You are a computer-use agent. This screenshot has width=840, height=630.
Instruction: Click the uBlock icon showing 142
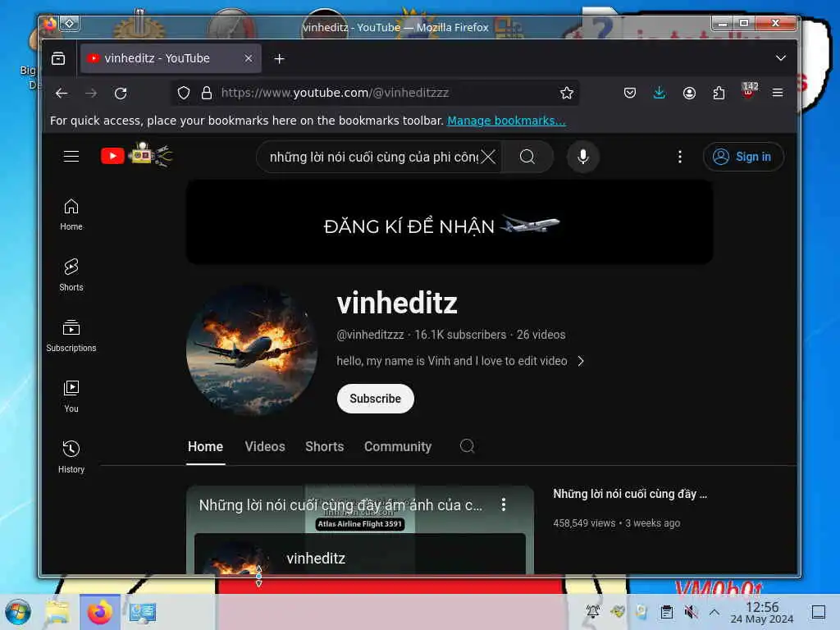click(749, 90)
